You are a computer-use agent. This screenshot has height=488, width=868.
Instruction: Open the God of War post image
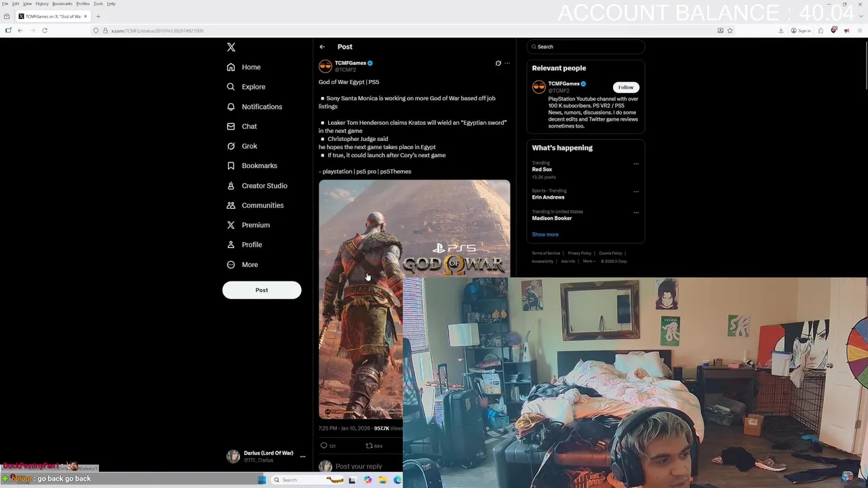pos(414,298)
